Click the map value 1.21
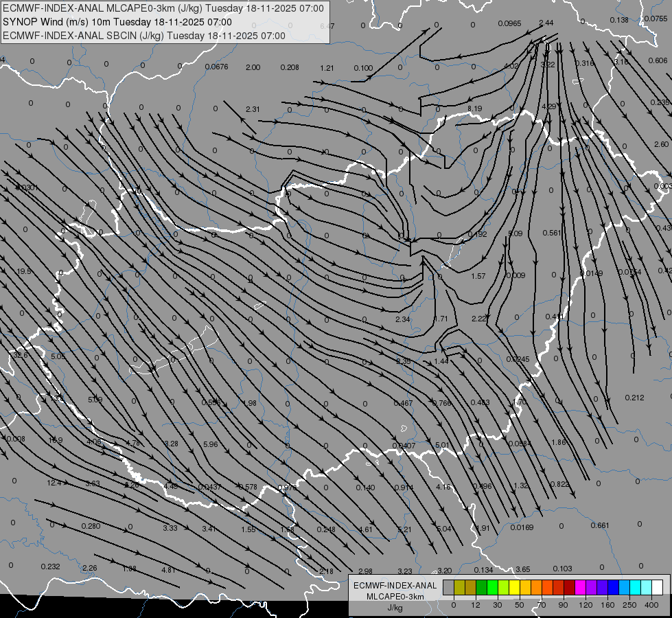The height and width of the screenshot is (618, 672). (x=327, y=68)
